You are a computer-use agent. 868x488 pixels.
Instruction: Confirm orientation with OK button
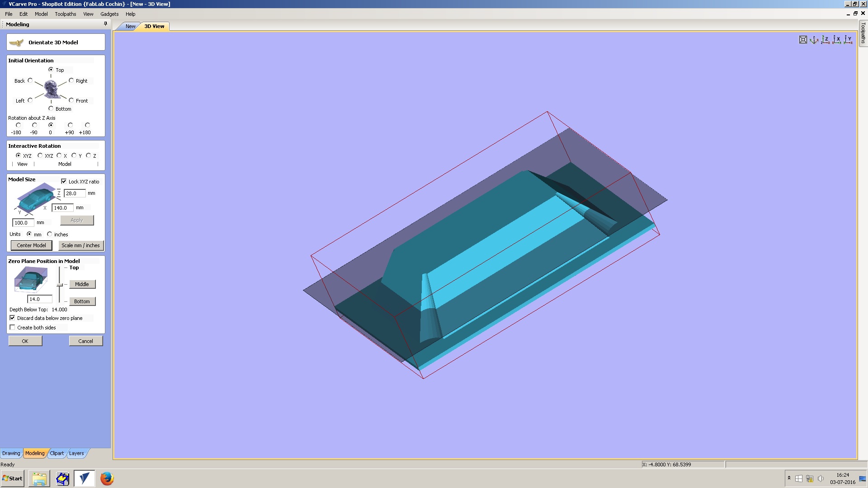point(25,341)
